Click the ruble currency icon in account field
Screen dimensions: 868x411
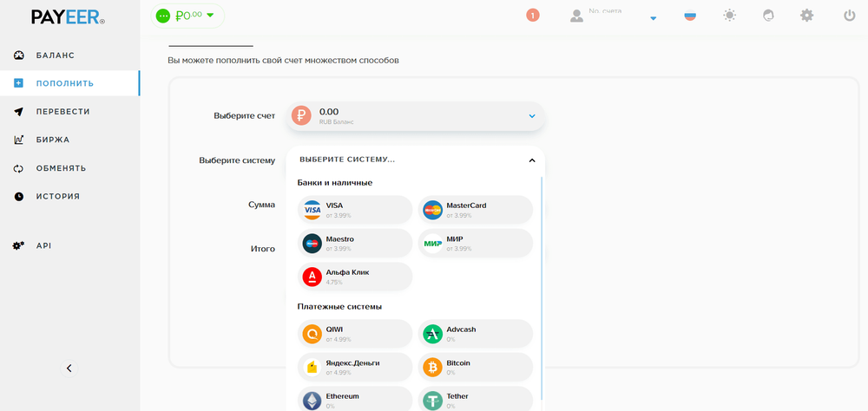[x=302, y=115]
